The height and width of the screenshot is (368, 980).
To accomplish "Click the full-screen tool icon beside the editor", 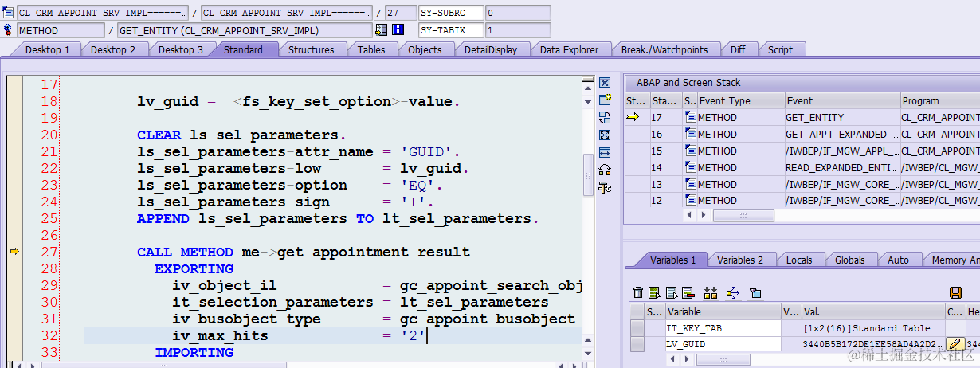I will point(605,135).
